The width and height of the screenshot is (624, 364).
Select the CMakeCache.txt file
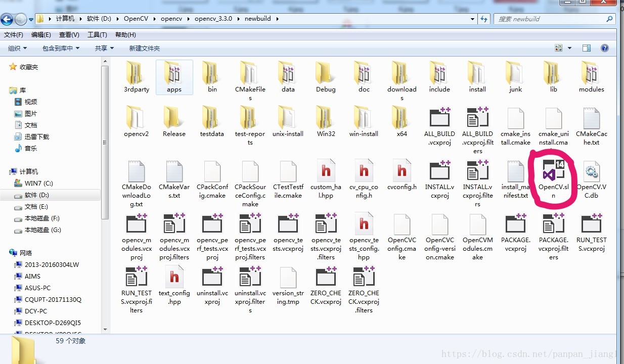click(x=592, y=126)
